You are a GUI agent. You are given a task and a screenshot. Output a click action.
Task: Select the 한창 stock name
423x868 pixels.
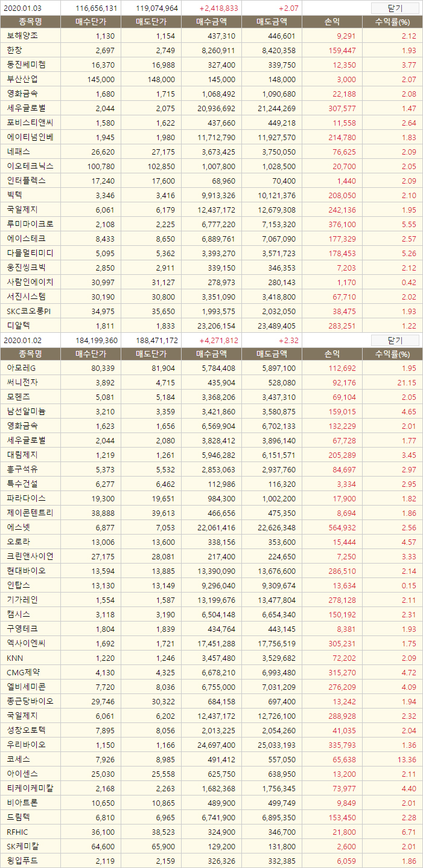14,50
